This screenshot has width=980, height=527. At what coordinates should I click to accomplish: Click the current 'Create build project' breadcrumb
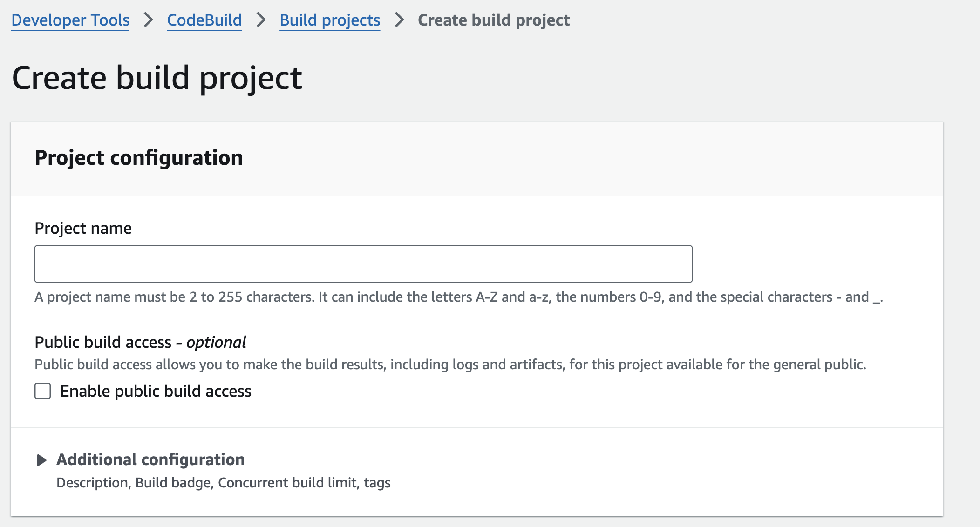(493, 20)
